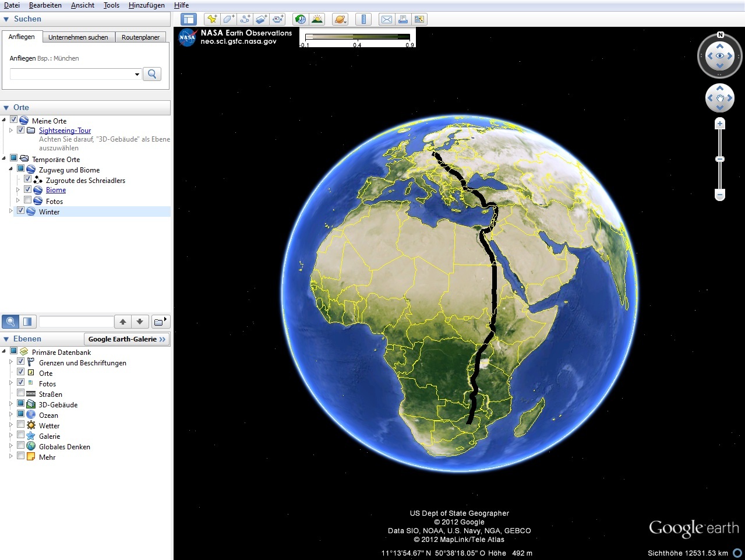The width and height of the screenshot is (745, 560).
Task: Select the add path tool
Action: (x=245, y=19)
